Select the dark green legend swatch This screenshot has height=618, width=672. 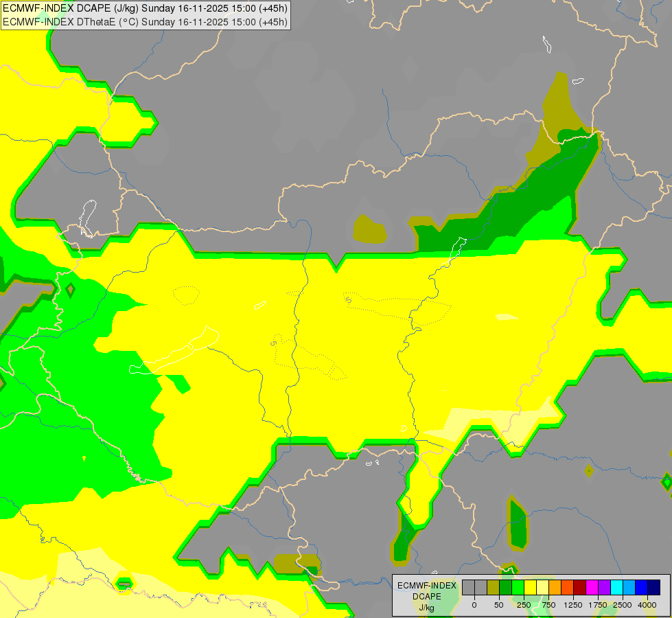tap(506, 588)
